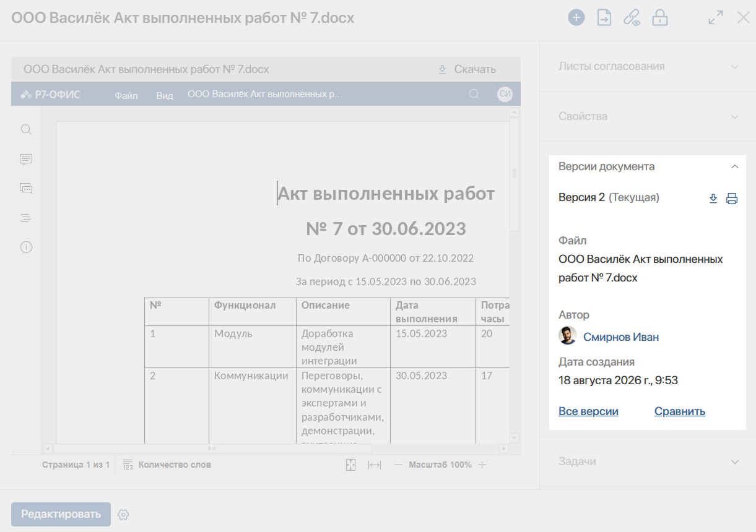The width and height of the screenshot is (756, 532).
Task: Click the Редактировать button
Action: pos(61,514)
